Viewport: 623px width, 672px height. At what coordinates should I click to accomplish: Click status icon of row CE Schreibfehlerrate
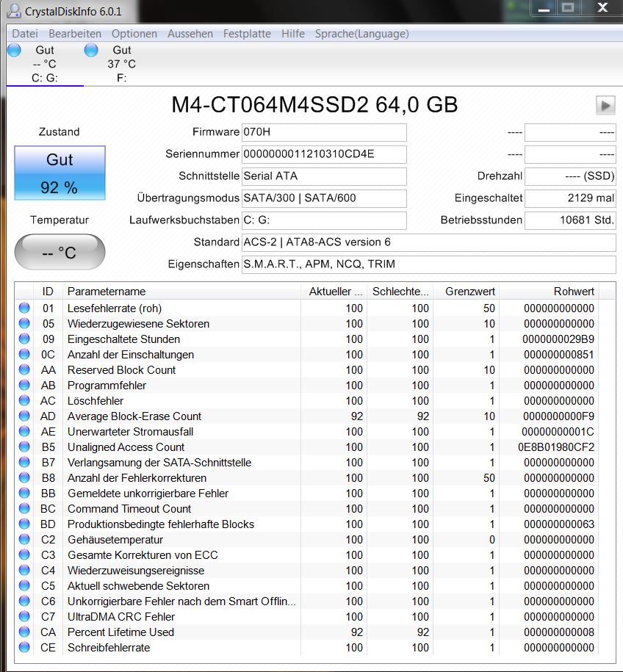[x=24, y=647]
